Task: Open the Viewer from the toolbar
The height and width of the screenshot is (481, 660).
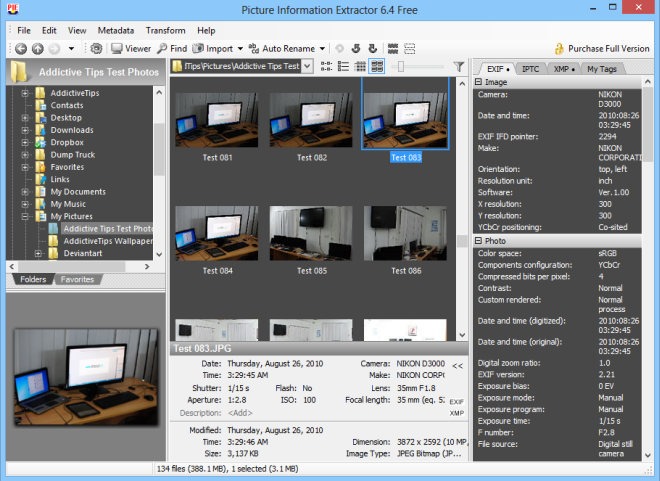Action: pyautogui.click(x=130, y=48)
